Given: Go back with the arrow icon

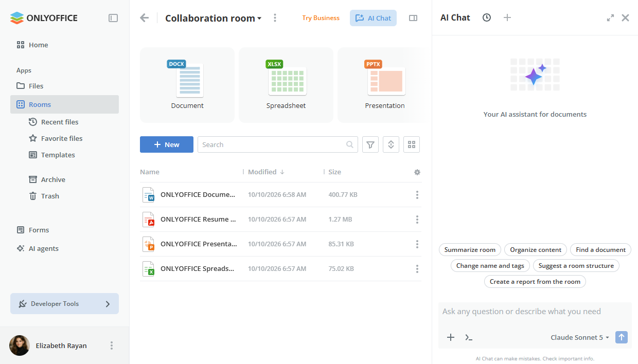Looking at the screenshot, I should 145,18.
